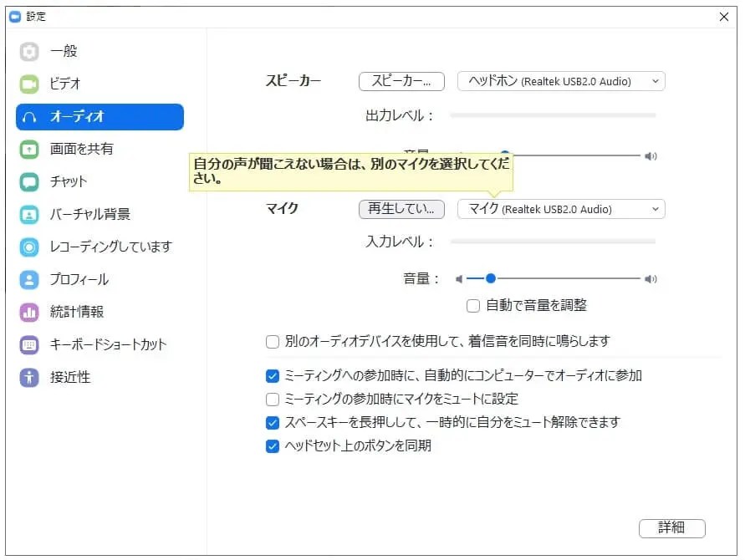Image resolution: width=745 pixels, height=560 pixels.
Task: Click the headphone icon of オーディオ
Action: tap(29, 117)
